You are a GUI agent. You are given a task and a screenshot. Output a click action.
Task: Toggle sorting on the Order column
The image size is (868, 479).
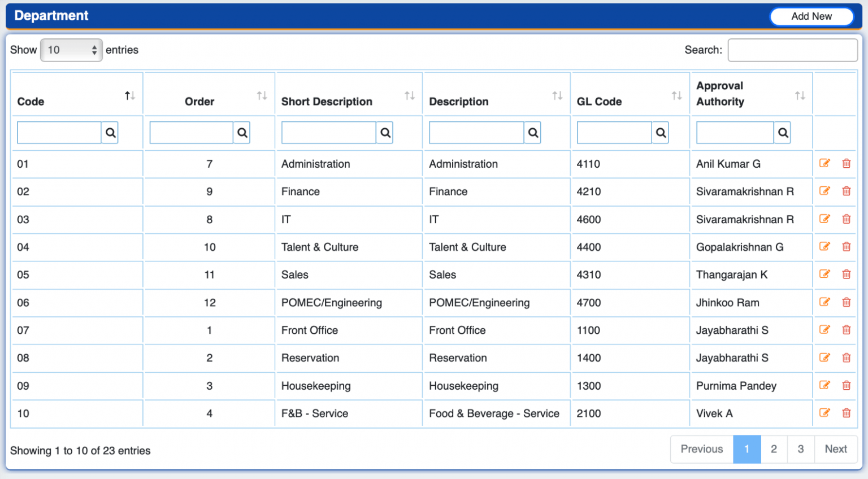tap(262, 95)
